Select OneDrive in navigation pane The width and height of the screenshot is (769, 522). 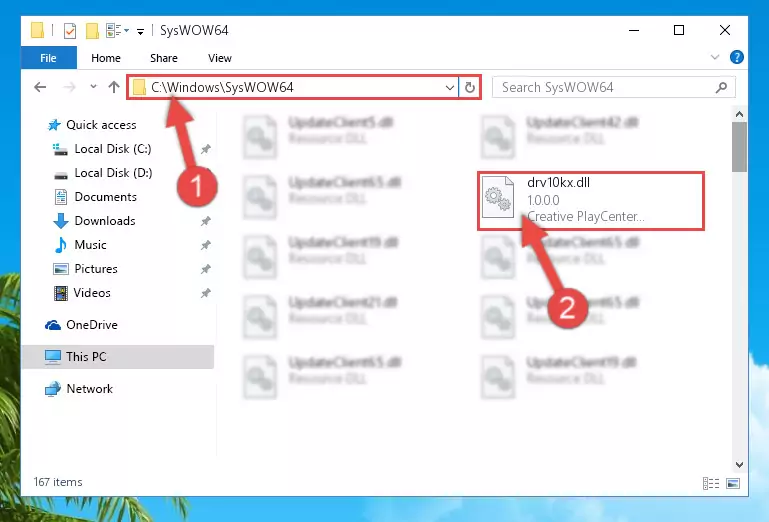[81, 325]
